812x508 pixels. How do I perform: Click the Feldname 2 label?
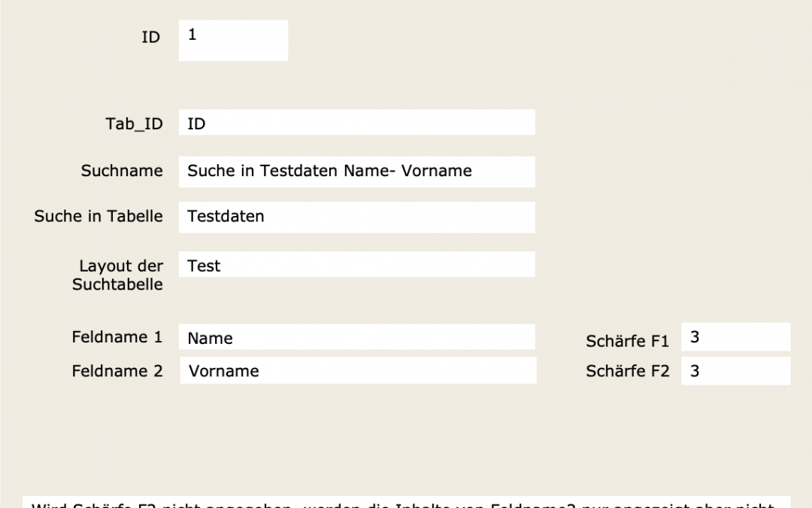pos(117,371)
